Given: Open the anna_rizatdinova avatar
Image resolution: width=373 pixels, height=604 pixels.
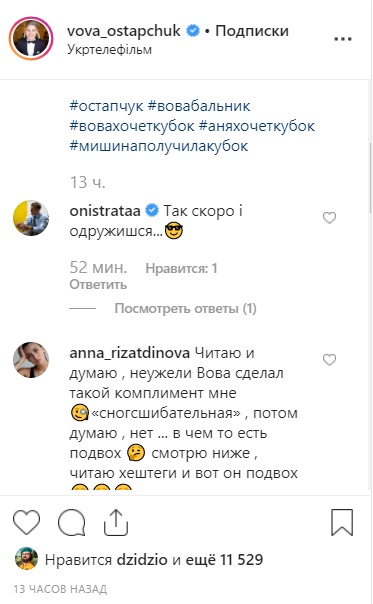Looking at the screenshot, I should click(x=31, y=360).
